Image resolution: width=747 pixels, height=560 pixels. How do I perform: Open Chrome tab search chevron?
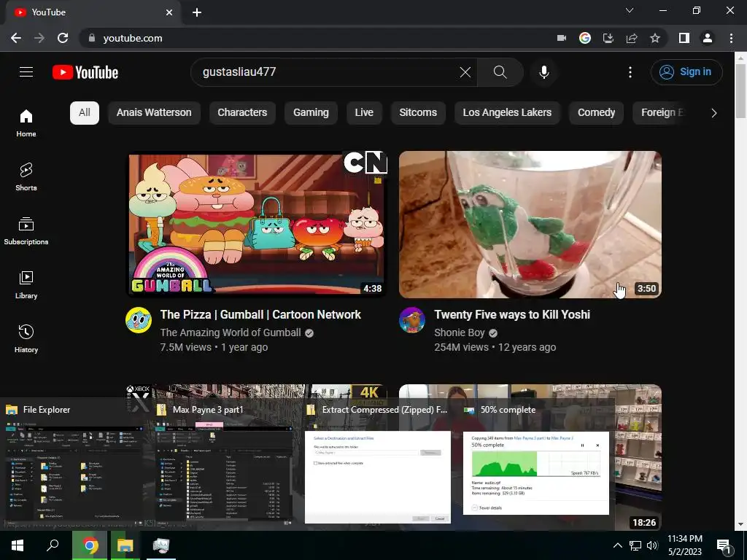point(630,10)
